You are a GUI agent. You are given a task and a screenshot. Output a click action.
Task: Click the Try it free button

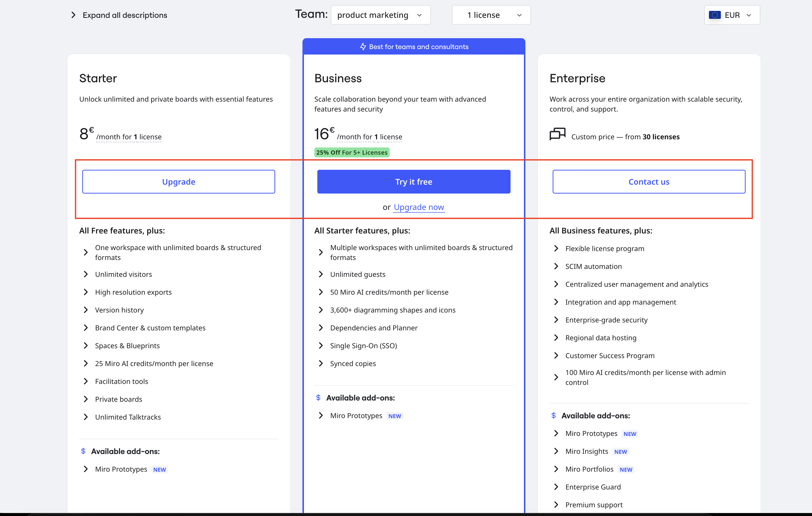pos(413,182)
